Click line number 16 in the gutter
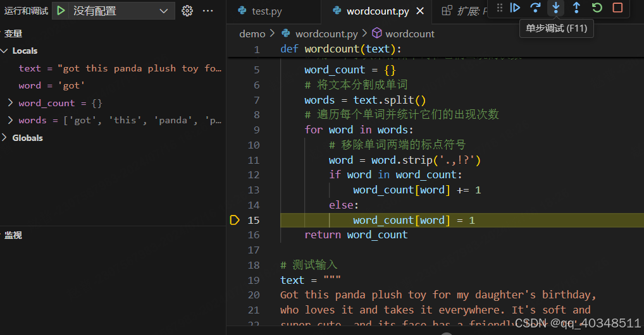Screen dimensions: 644x335 pos(254,235)
